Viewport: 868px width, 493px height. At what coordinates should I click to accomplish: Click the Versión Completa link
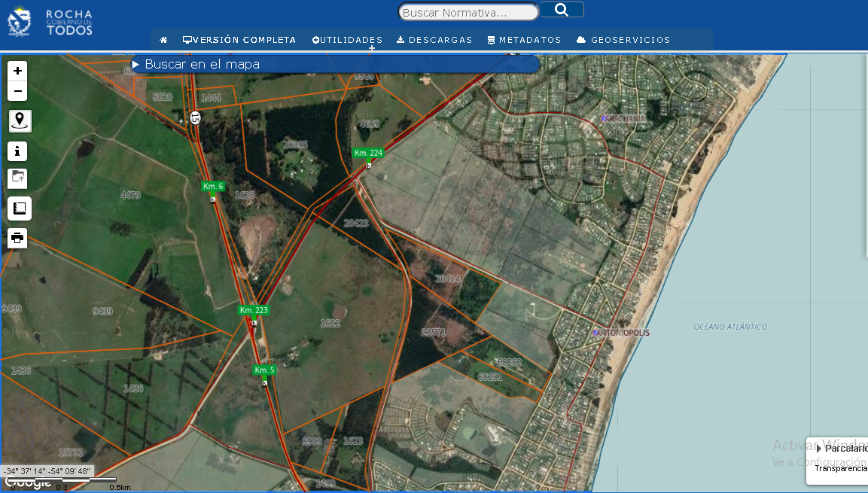[239, 40]
